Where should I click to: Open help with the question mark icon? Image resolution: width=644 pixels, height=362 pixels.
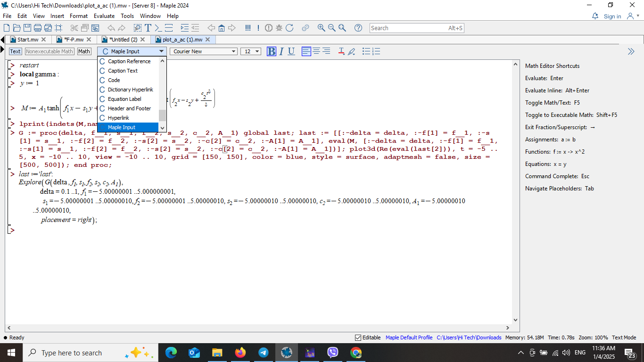tap(358, 28)
